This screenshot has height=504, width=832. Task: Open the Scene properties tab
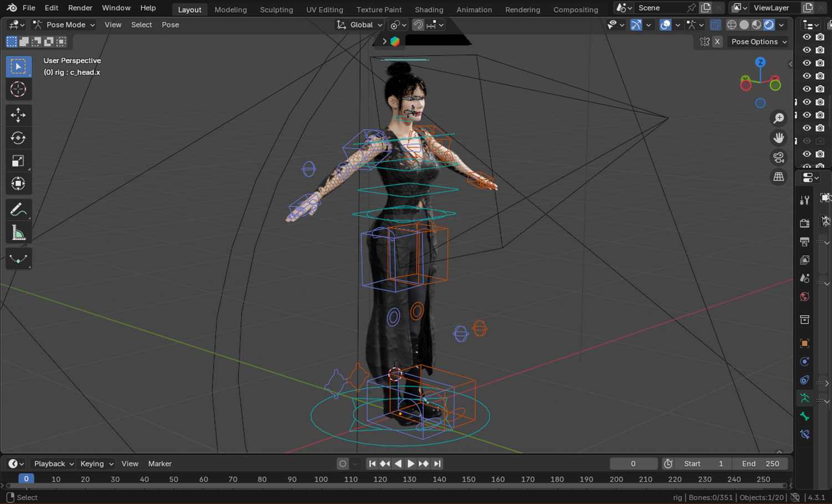(x=805, y=278)
